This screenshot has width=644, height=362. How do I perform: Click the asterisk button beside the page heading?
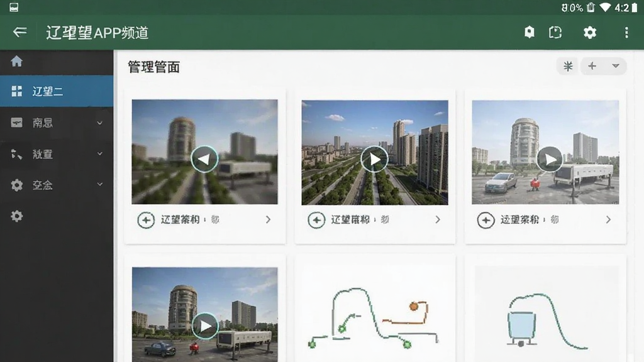568,66
